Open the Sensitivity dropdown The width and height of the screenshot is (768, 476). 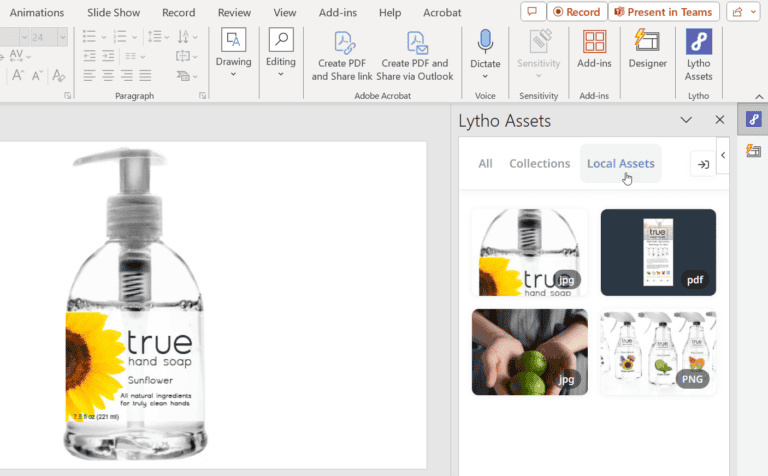[x=538, y=76]
